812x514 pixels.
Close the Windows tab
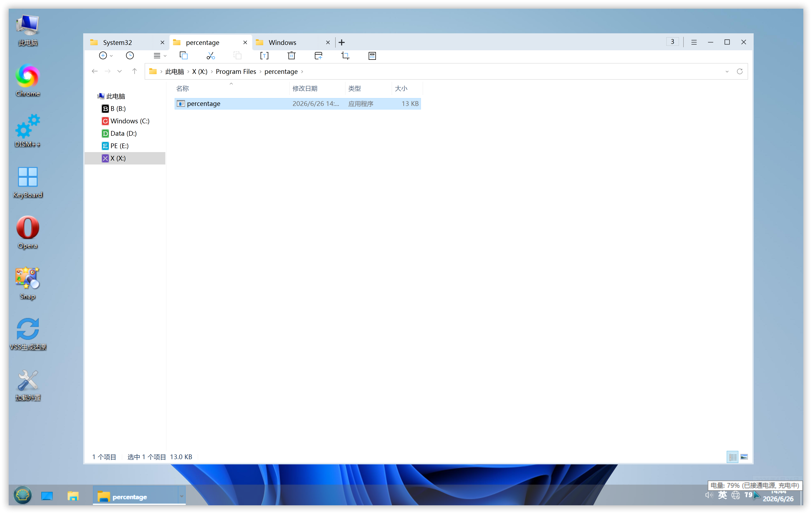pyautogui.click(x=328, y=42)
